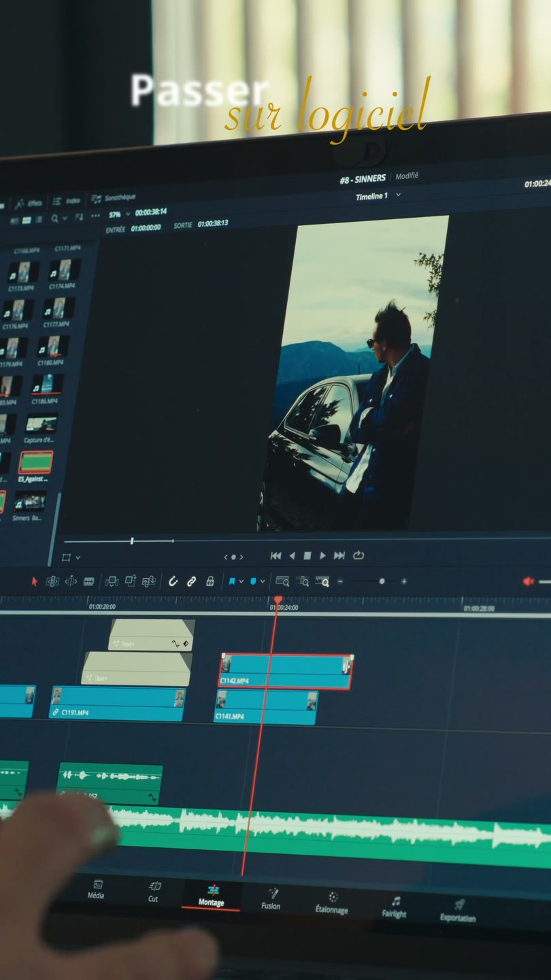Open the Effets panel
Viewport: 551px width, 980px height.
click(28, 203)
